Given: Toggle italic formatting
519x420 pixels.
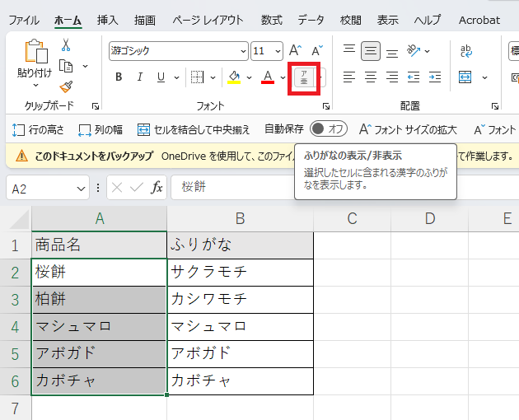Looking at the screenshot, I should point(139,77).
